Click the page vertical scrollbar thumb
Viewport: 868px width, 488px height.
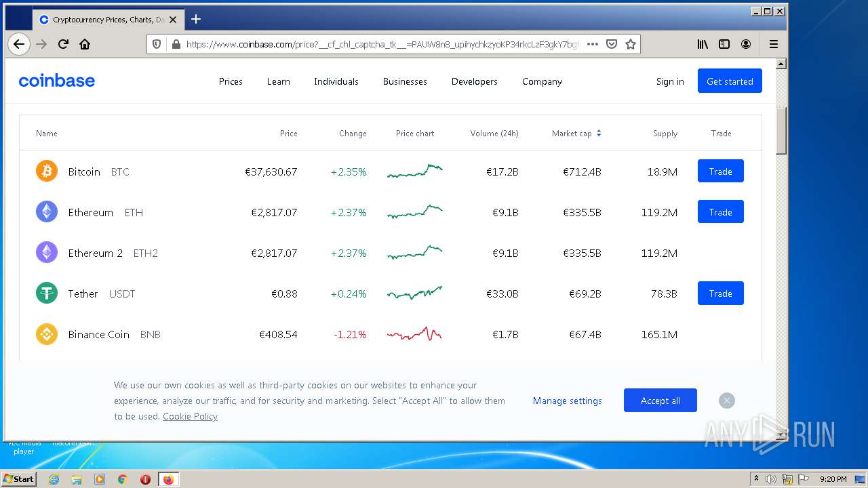click(781, 130)
